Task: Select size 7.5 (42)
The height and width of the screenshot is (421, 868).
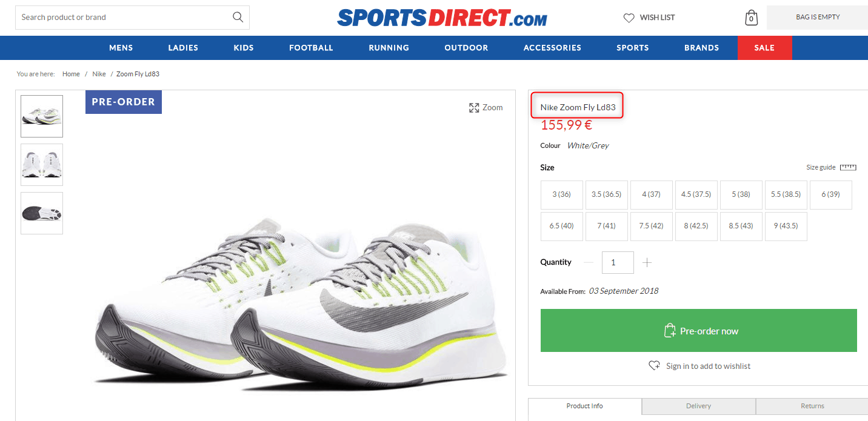Action: 652,226
